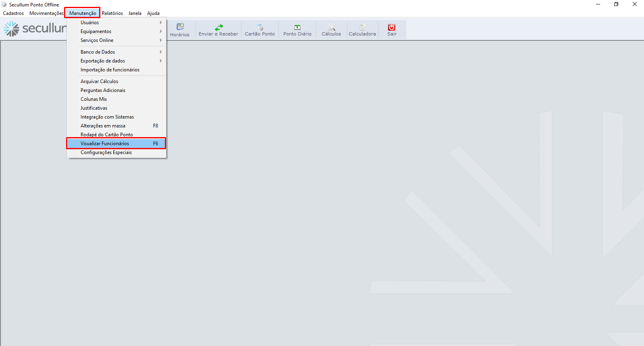Open the Ajuda menu
This screenshot has width=644, height=346.
tap(153, 13)
